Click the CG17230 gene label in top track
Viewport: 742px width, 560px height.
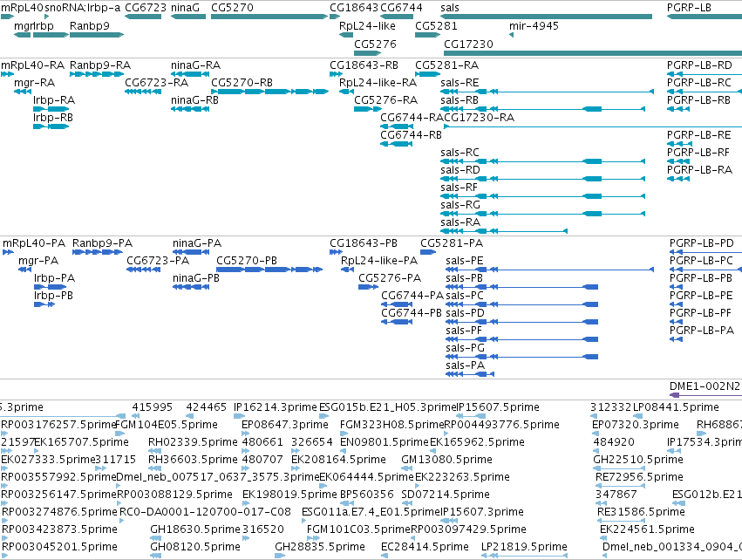468,44
